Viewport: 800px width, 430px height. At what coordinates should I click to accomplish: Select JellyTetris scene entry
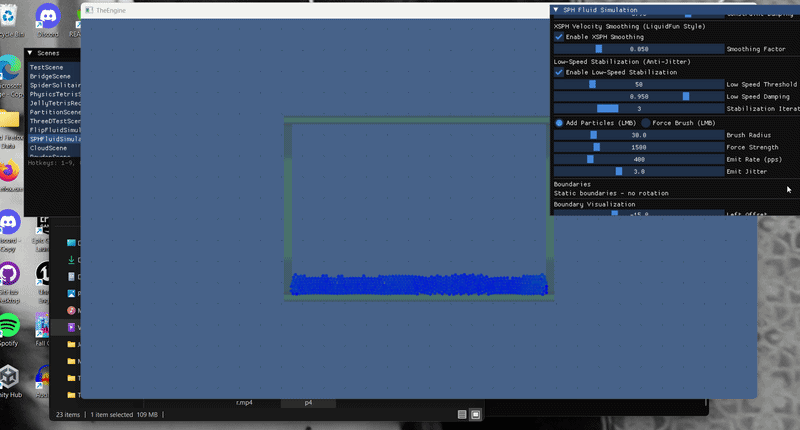[54, 103]
